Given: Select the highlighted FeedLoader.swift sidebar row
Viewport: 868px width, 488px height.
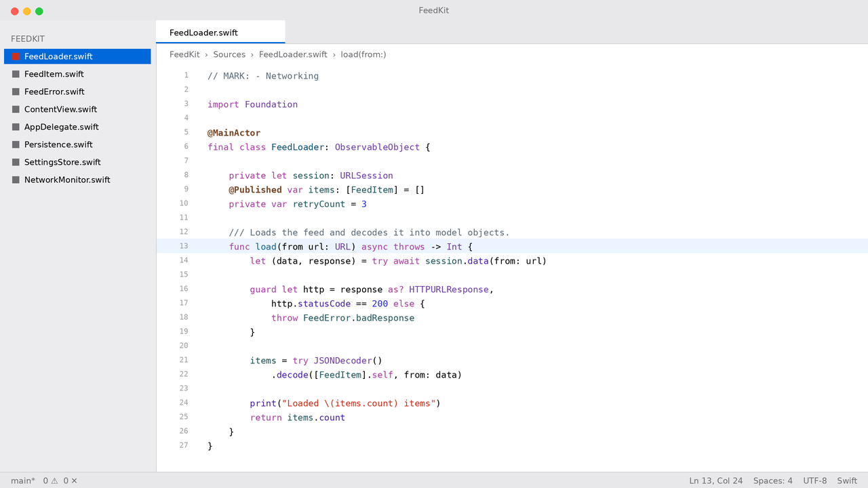Looking at the screenshot, I should (x=77, y=56).
